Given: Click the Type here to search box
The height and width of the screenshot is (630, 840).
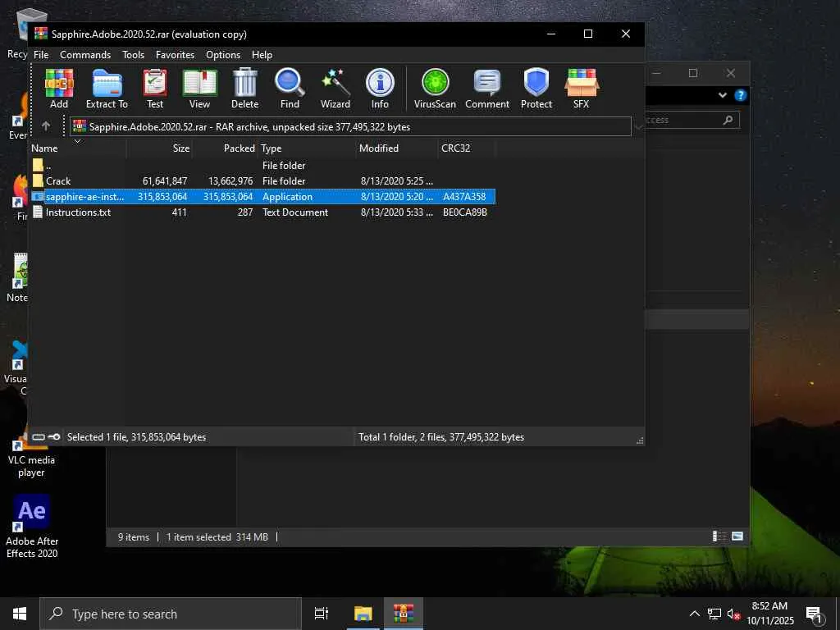Looking at the screenshot, I should pyautogui.click(x=171, y=614).
